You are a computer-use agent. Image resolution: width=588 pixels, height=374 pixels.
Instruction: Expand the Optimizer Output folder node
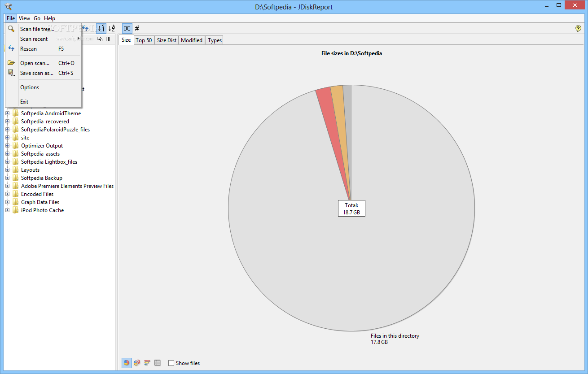(7, 146)
